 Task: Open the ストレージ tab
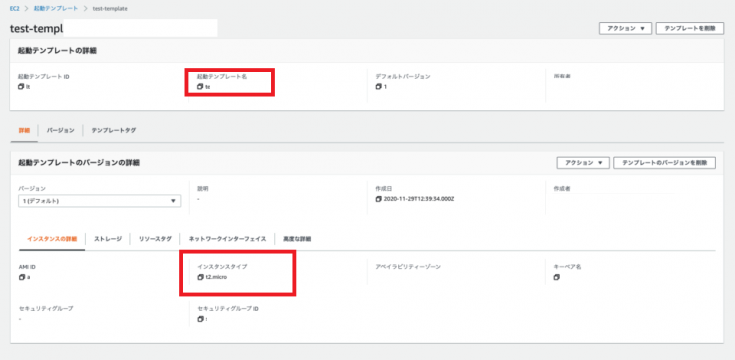click(x=108, y=239)
